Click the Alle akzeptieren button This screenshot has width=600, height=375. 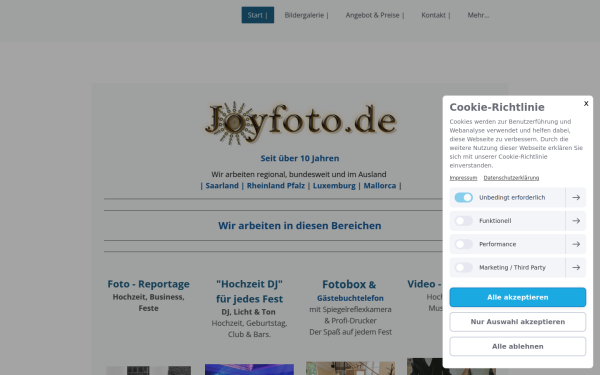(517, 297)
